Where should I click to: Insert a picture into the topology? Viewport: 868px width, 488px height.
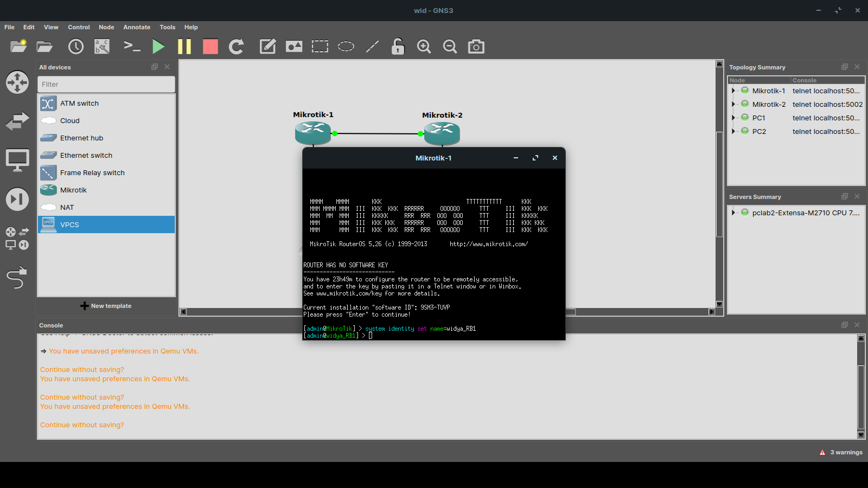[x=294, y=47]
